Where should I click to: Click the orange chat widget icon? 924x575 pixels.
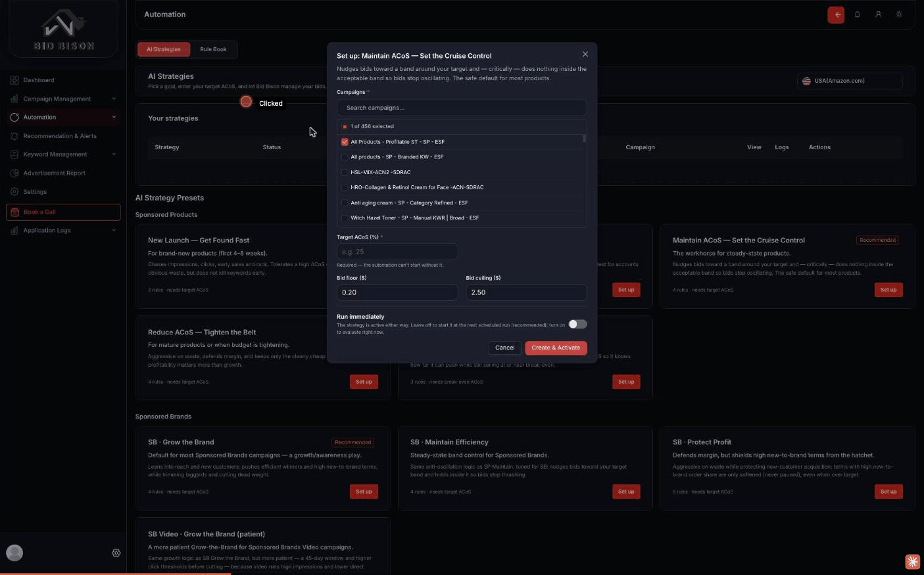click(x=912, y=561)
